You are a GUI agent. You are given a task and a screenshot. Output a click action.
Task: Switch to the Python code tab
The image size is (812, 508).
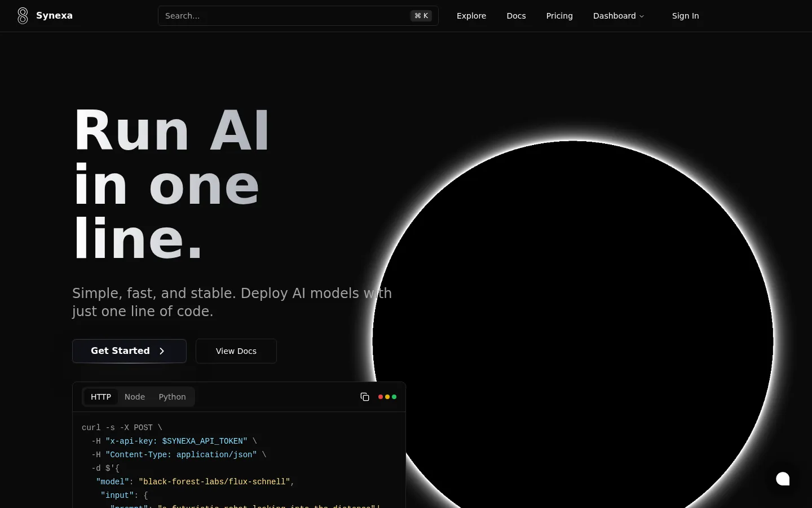pos(172,397)
